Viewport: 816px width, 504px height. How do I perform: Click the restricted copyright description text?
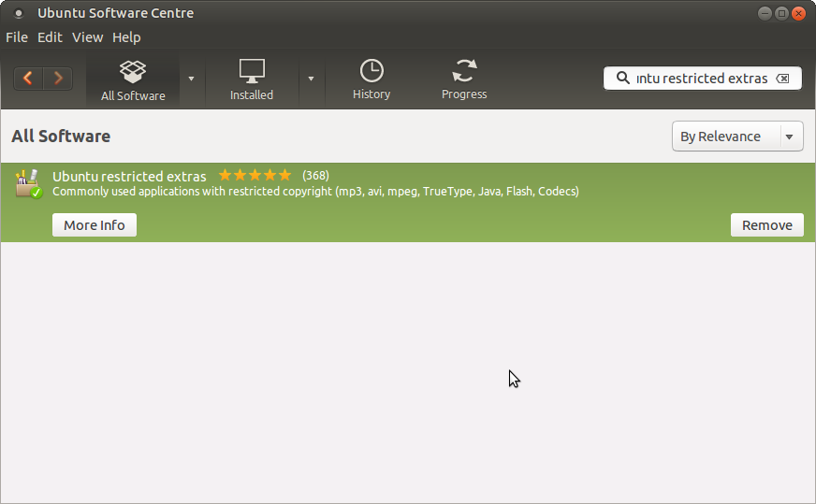315,192
